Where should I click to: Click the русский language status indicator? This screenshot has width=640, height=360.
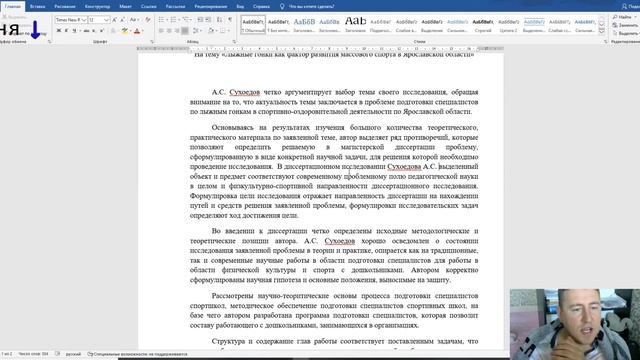point(73,354)
